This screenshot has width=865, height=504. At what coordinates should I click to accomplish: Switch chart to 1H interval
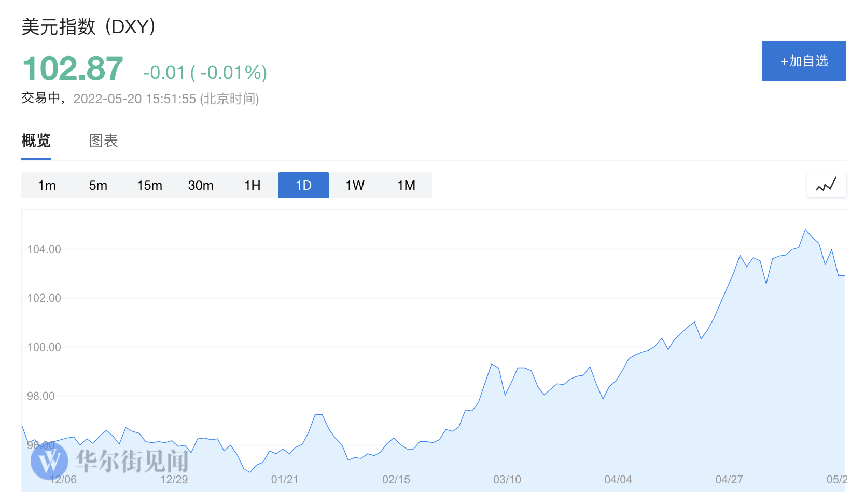point(252,185)
